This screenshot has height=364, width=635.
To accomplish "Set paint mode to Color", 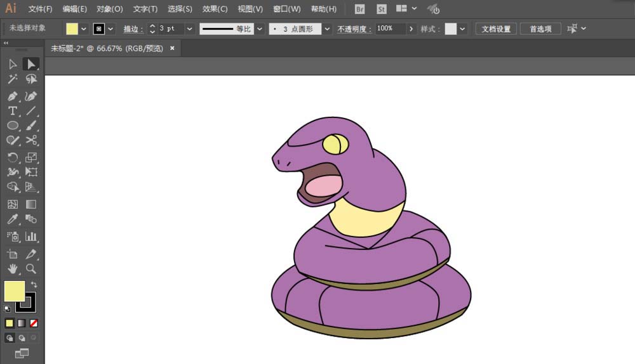I will [10, 323].
